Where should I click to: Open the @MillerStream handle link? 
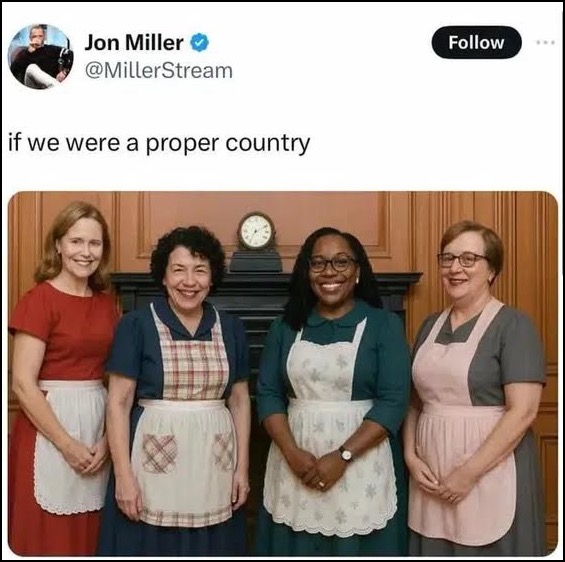(x=159, y=71)
